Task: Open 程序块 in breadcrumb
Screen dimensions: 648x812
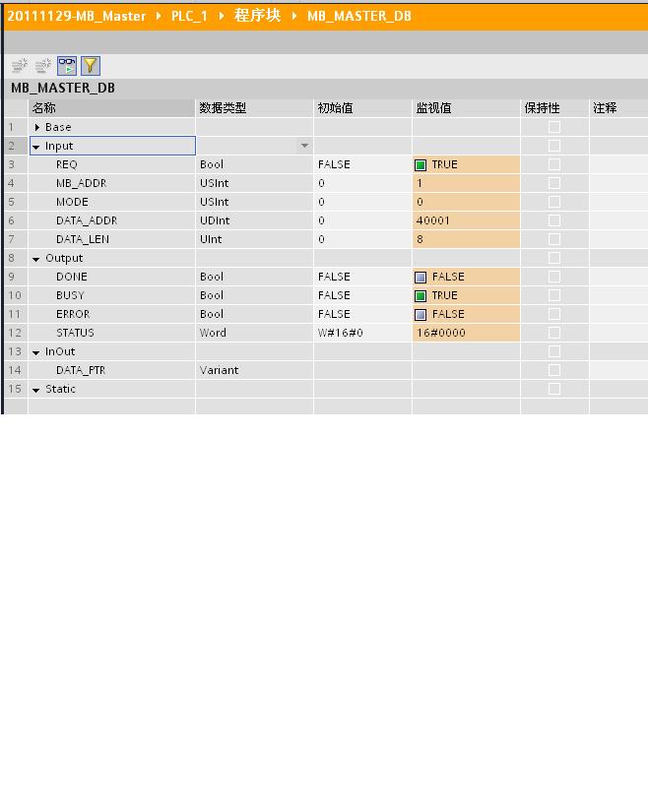Action: pos(257,16)
